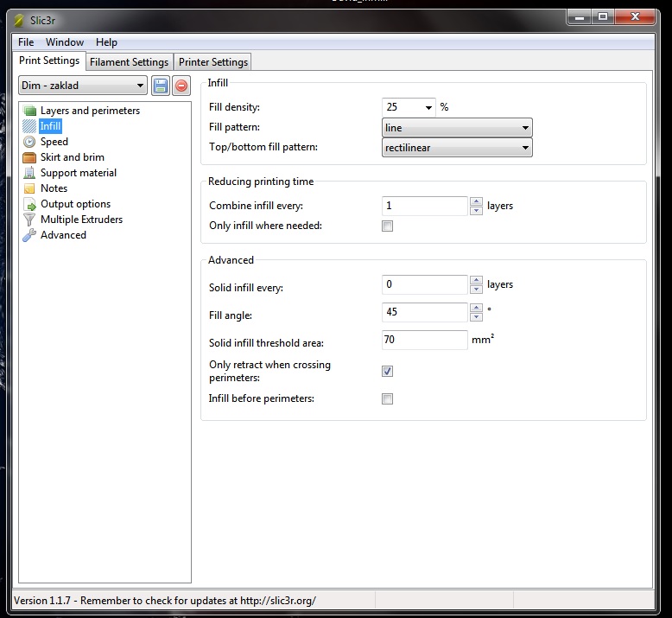The image size is (672, 618).
Task: Click the Combine infill every field
Action: [425, 206]
